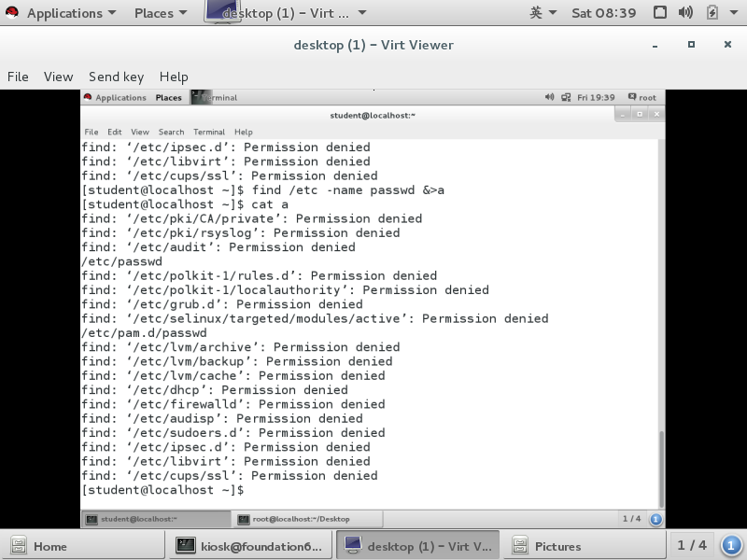This screenshot has height=560, width=747.
Task: Click the terminal title student@localhost:~
Action: click(373, 115)
